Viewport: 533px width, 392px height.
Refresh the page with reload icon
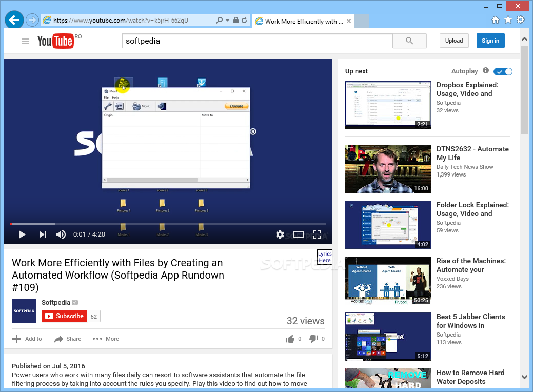point(244,20)
